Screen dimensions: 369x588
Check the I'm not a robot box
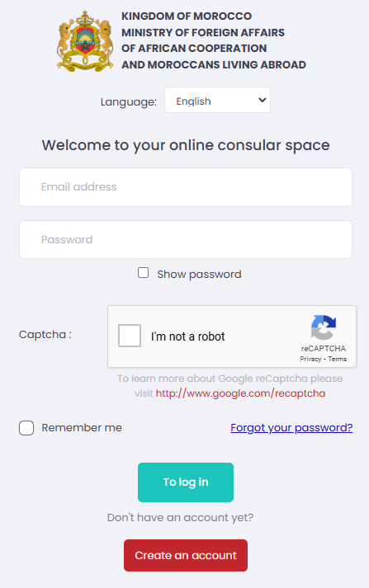click(130, 336)
